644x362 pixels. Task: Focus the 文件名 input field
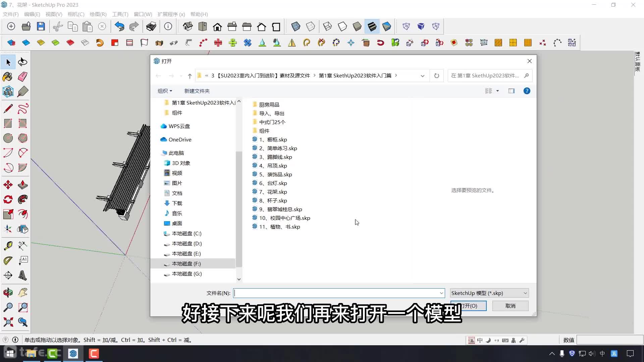pos(336,293)
